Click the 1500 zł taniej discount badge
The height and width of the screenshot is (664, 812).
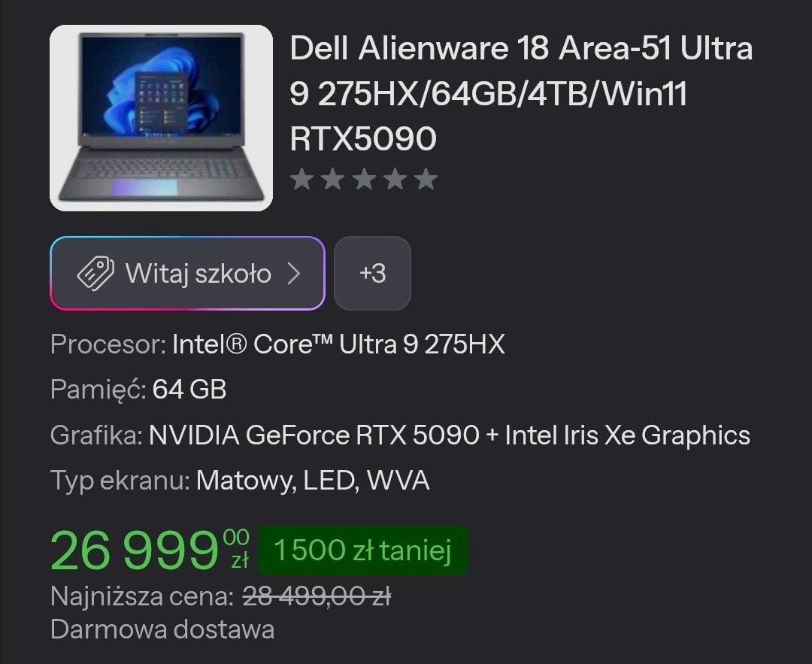(x=363, y=550)
